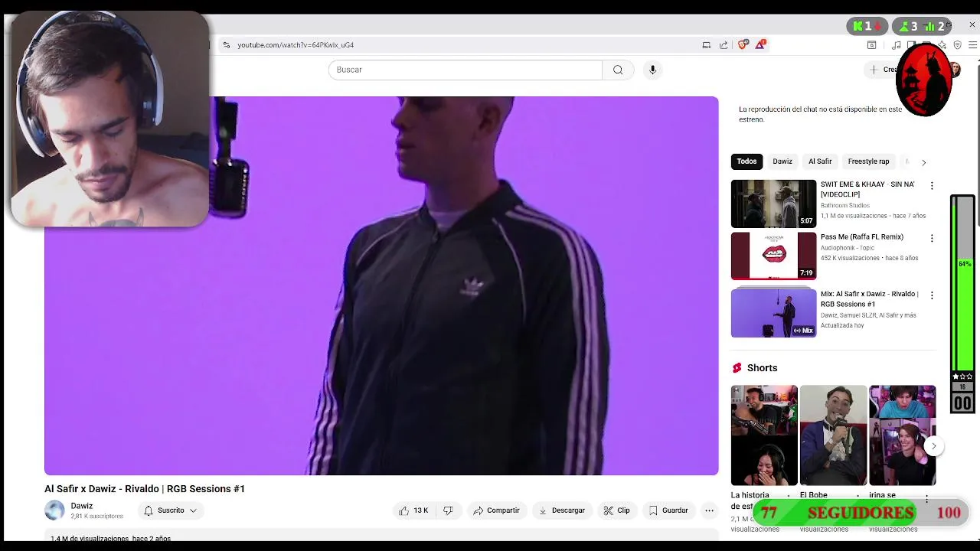Open options menu for Rivaldo Mix
The image size is (980, 551).
[x=932, y=295]
